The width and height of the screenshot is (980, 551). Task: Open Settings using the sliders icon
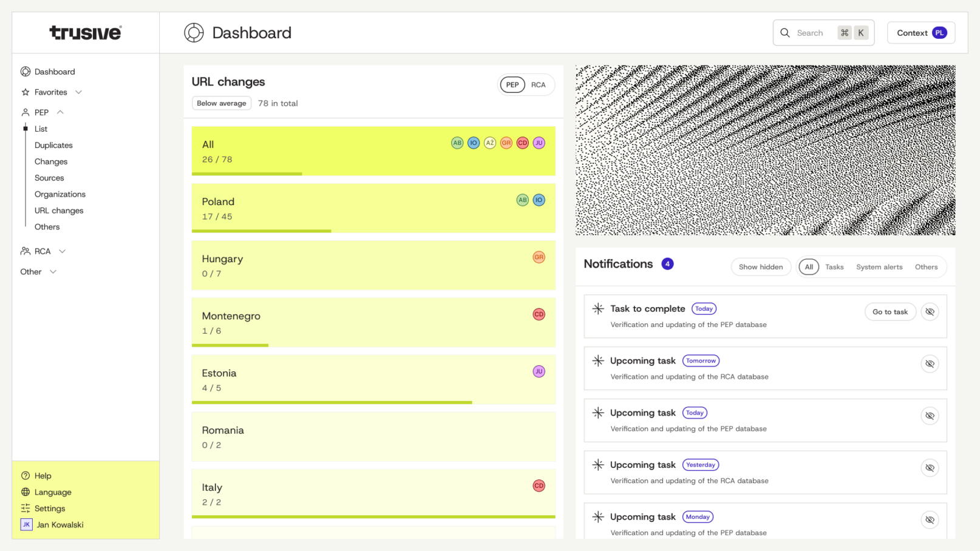click(x=26, y=509)
